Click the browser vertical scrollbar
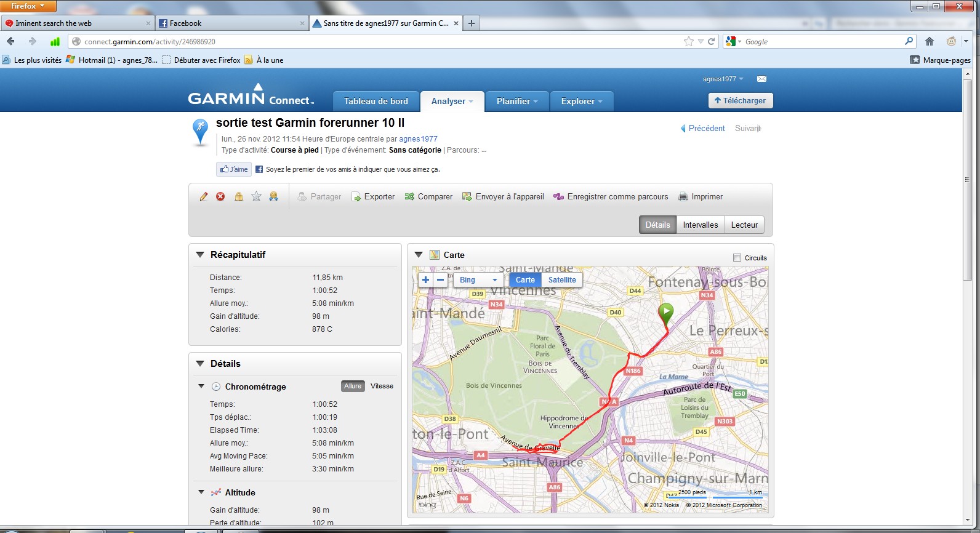The image size is (980, 533). (967, 178)
